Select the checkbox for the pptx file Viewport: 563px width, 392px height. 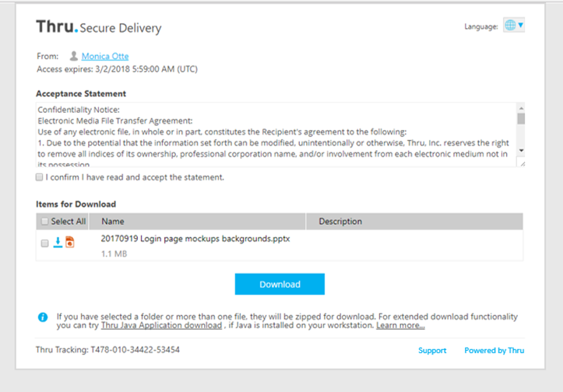point(44,243)
